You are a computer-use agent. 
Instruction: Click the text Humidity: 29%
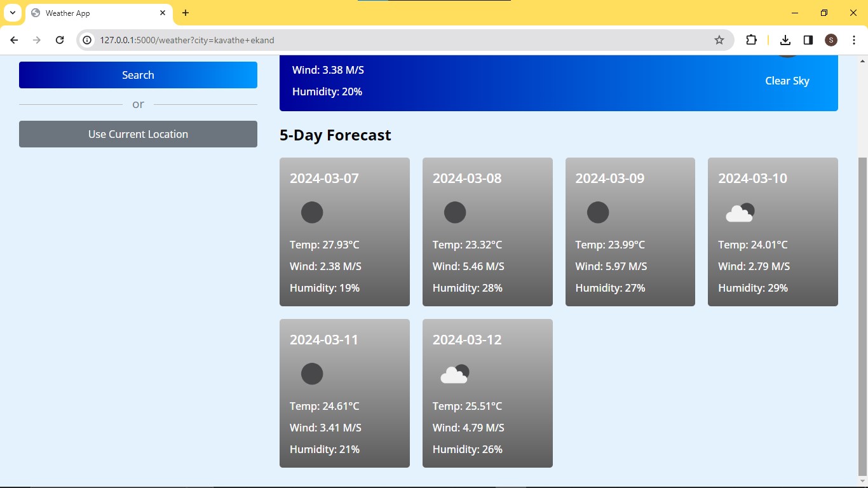[753, 288]
